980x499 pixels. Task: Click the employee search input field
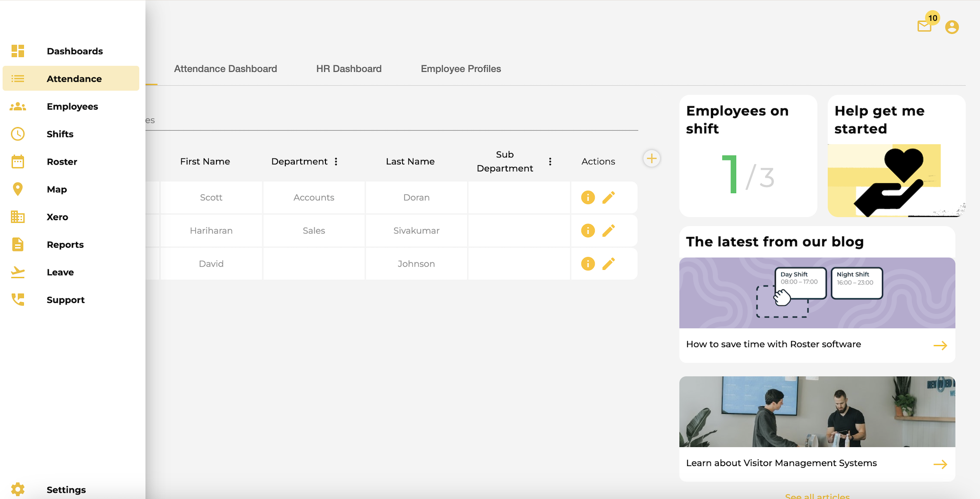point(391,120)
